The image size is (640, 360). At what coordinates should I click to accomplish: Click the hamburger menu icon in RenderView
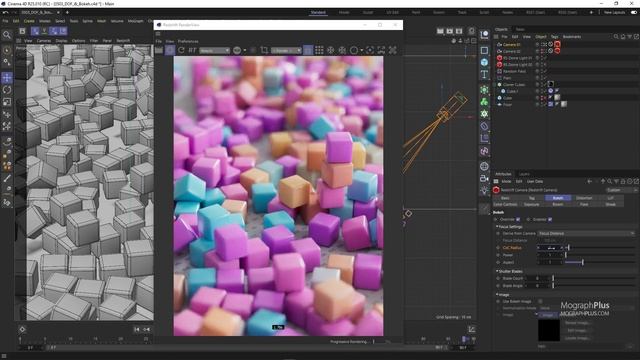click(158, 34)
